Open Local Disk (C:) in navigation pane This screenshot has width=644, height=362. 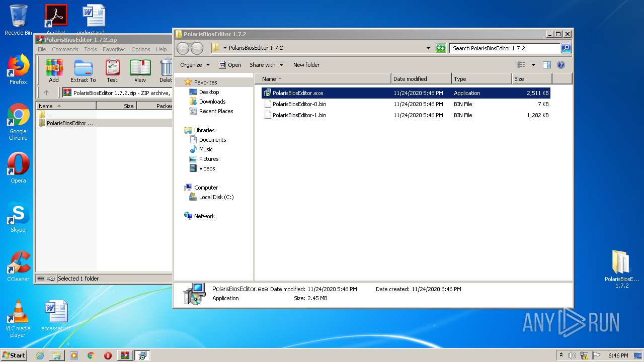point(211,197)
